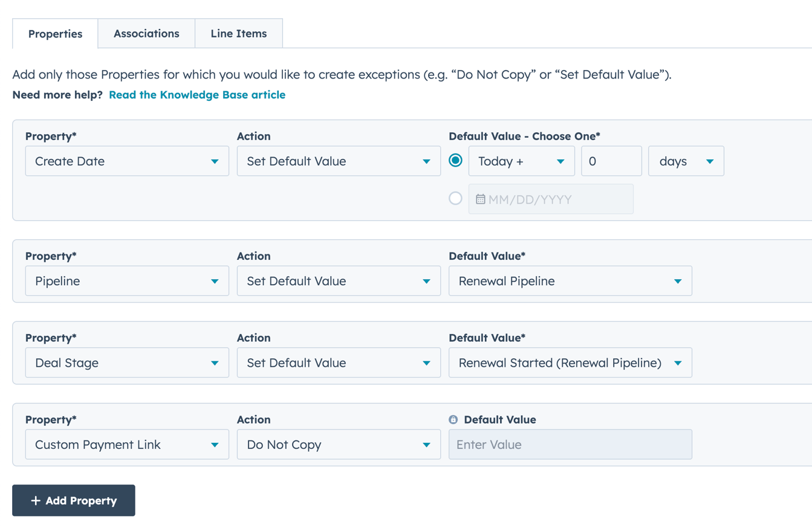Expand the days unit dropdown
Image resolution: width=812 pixels, height=528 pixels.
[x=686, y=161]
